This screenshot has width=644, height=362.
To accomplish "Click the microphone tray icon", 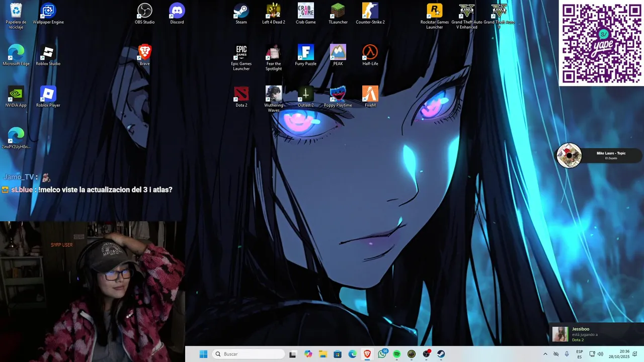I will [567, 354].
